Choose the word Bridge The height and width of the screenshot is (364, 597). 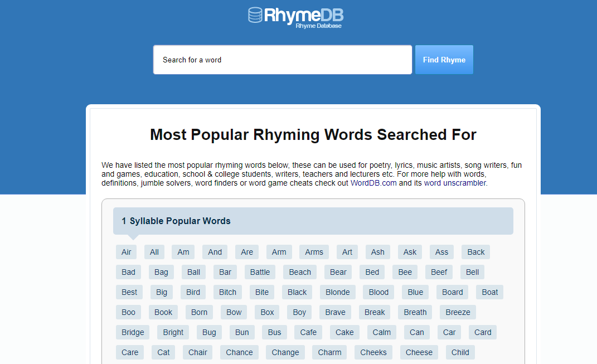pos(133,332)
